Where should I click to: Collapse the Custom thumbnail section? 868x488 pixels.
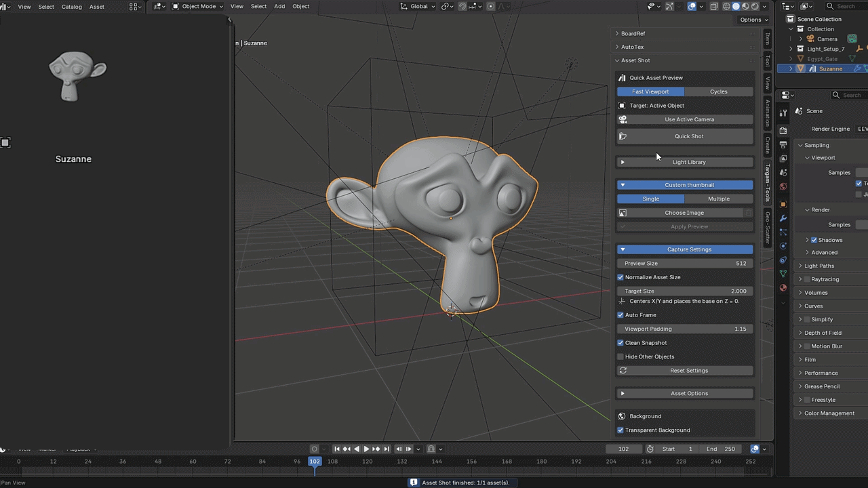click(685, 185)
